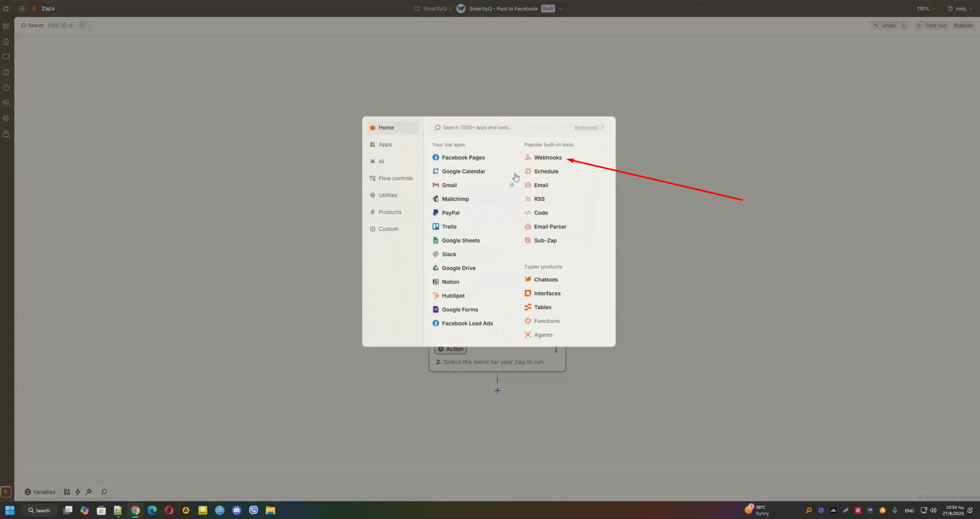Click the sparkle AI icon at bottom-left
Screen dimensions: 980x519
pos(6,492)
